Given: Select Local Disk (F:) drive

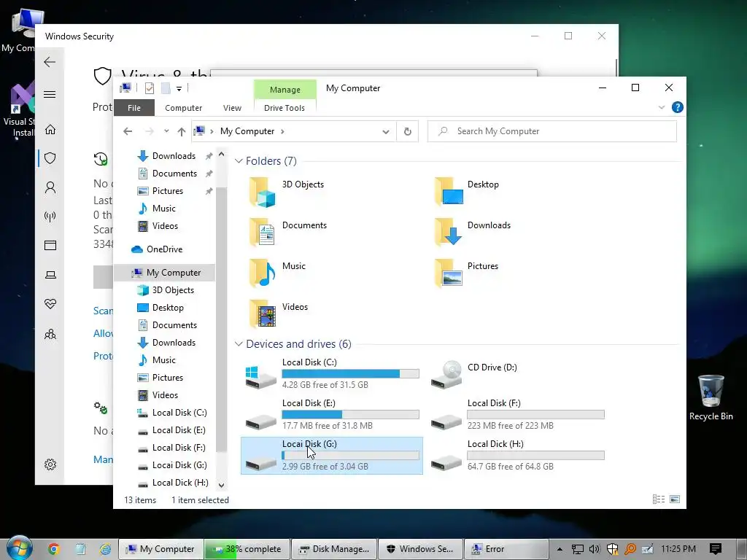Looking at the screenshot, I should click(517, 414).
